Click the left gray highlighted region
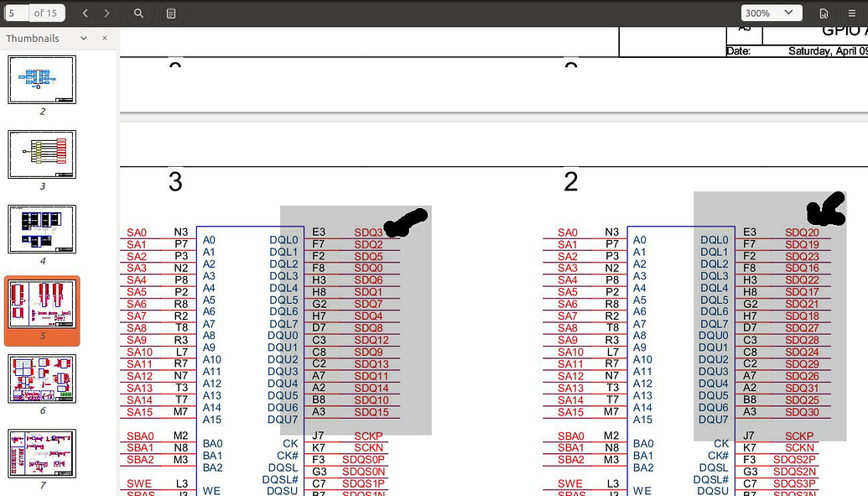This screenshot has width=868, height=496. pos(356,336)
